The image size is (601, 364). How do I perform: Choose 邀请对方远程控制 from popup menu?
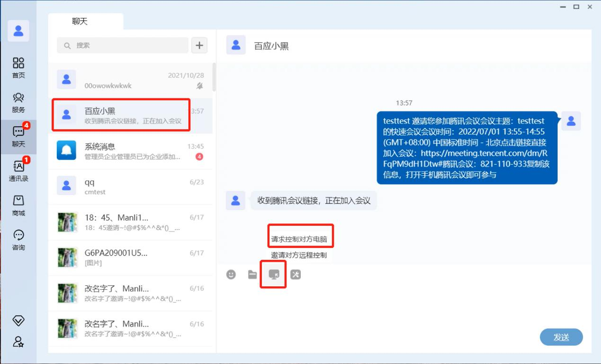tap(299, 255)
